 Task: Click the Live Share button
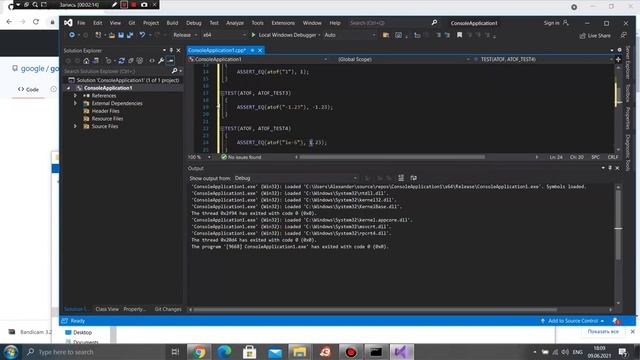coord(595,36)
